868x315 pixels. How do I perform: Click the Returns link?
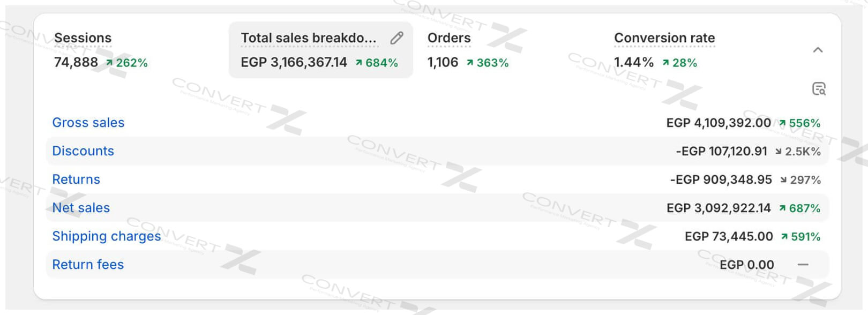pos(76,179)
